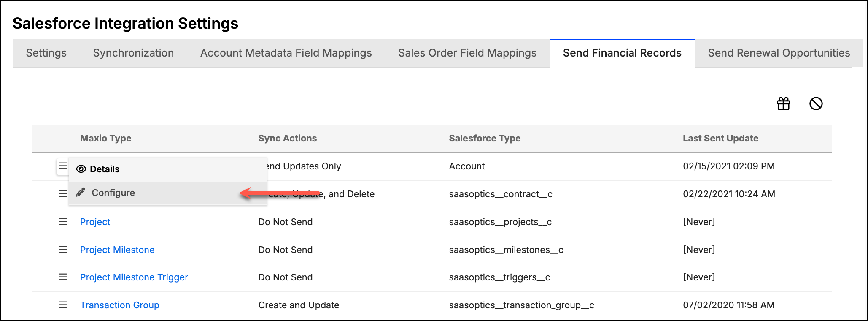Viewport: 868px width, 321px height.
Task: Open the Project Milestone link
Action: tap(117, 250)
